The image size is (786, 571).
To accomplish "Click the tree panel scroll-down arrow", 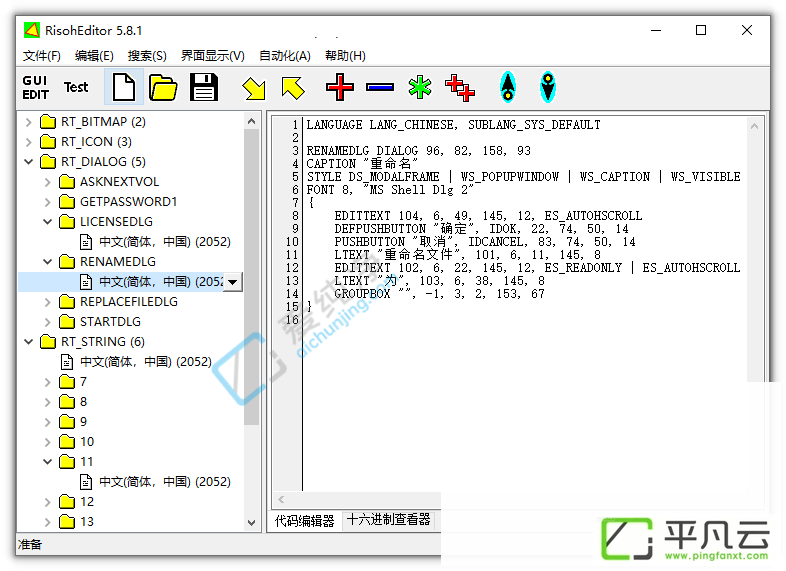I will (252, 522).
